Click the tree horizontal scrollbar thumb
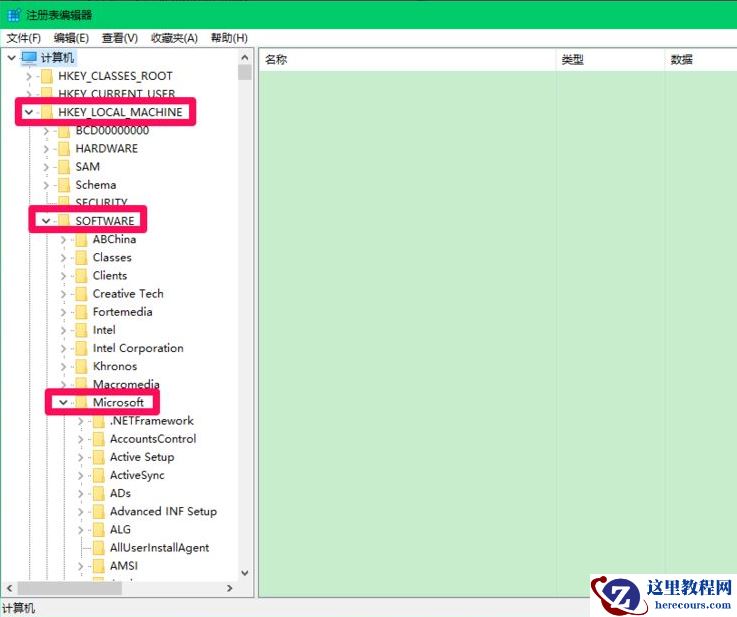The image size is (737, 617). pos(70,588)
